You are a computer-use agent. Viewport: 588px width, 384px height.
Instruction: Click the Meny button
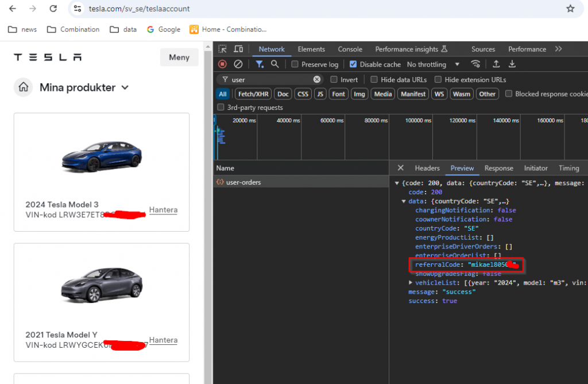(179, 57)
